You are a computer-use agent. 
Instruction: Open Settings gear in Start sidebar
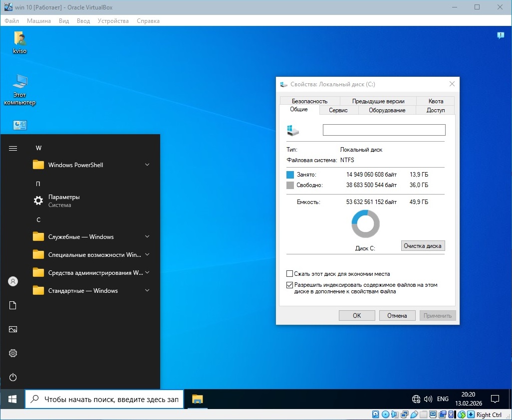[13, 353]
